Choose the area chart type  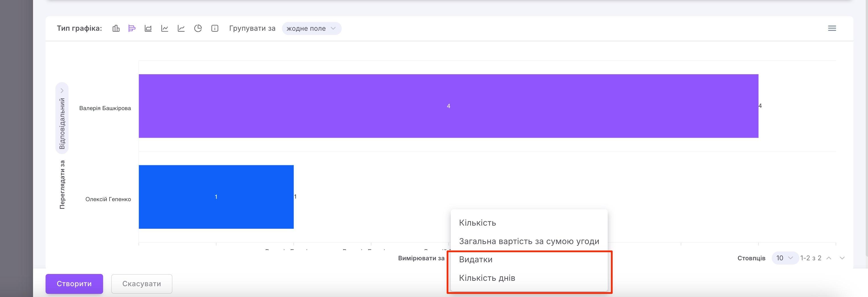pyautogui.click(x=148, y=28)
